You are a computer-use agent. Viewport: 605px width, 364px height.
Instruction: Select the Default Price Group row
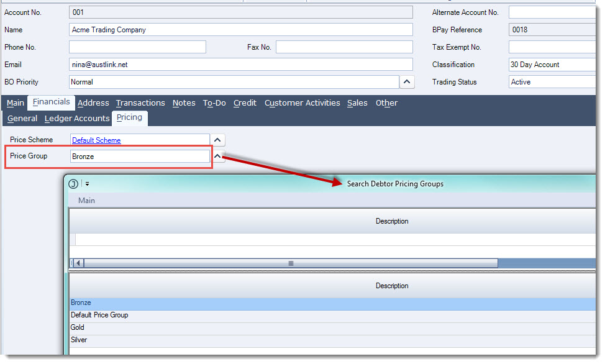pos(332,316)
